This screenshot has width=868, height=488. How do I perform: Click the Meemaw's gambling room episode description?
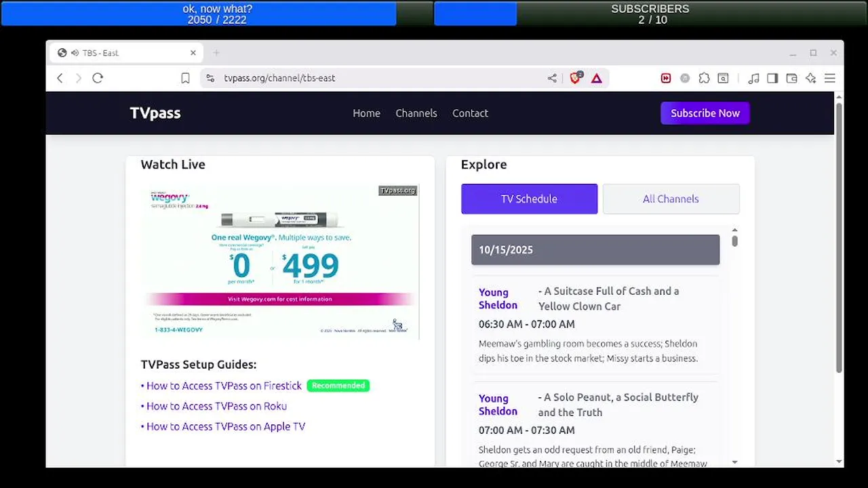click(588, 351)
